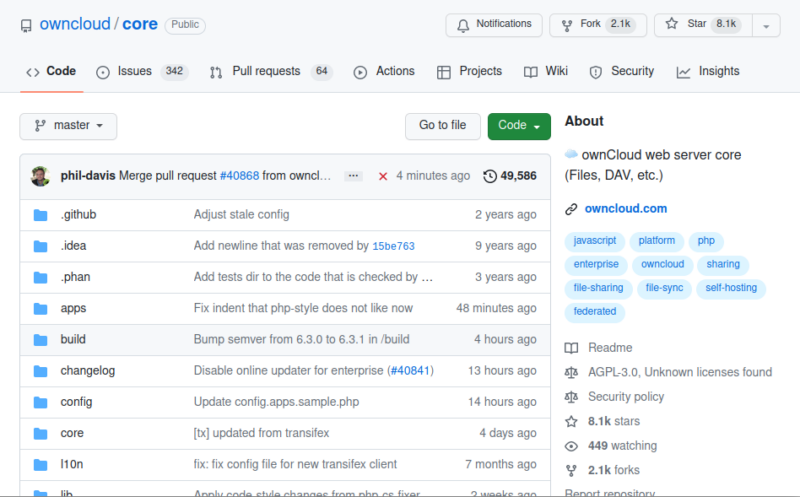Viewport: 800px width, 497px height.
Task: Click the Readme book icon
Action: pos(571,348)
